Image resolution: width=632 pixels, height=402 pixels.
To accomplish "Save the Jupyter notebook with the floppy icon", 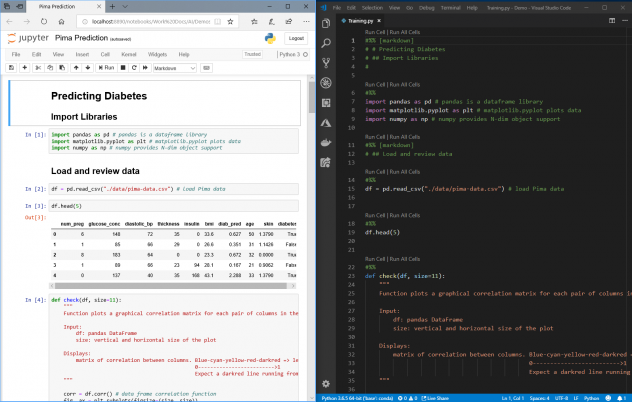I will tap(10, 67).
